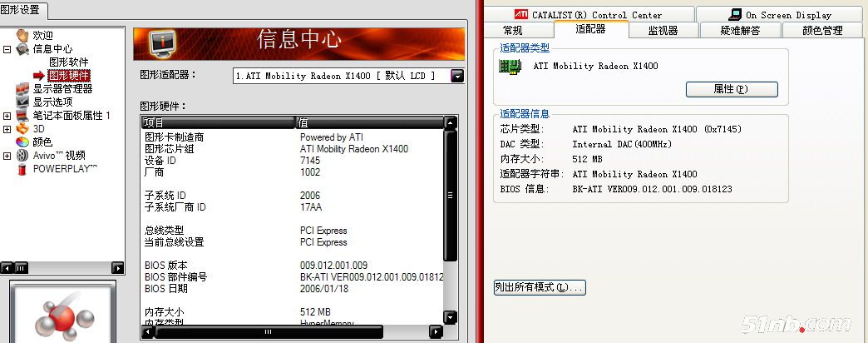Click the 属性(P) button
The image size is (868, 343).
(x=731, y=89)
